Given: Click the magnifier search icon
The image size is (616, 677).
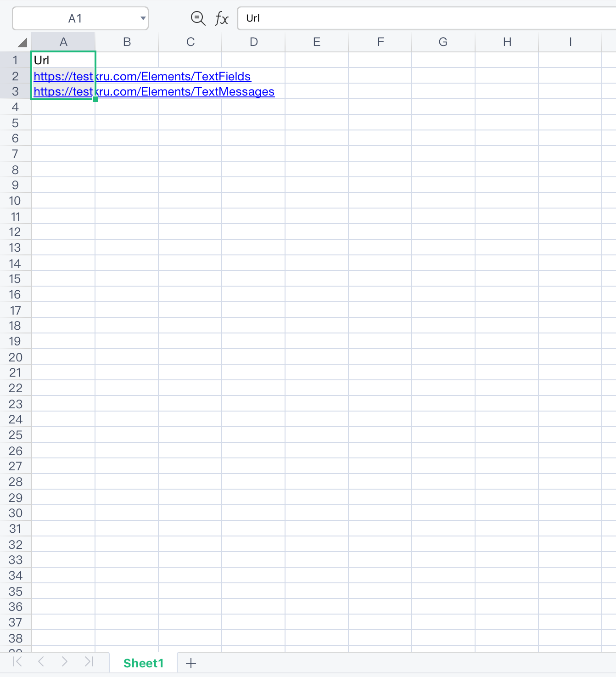Looking at the screenshot, I should pyautogui.click(x=197, y=18).
